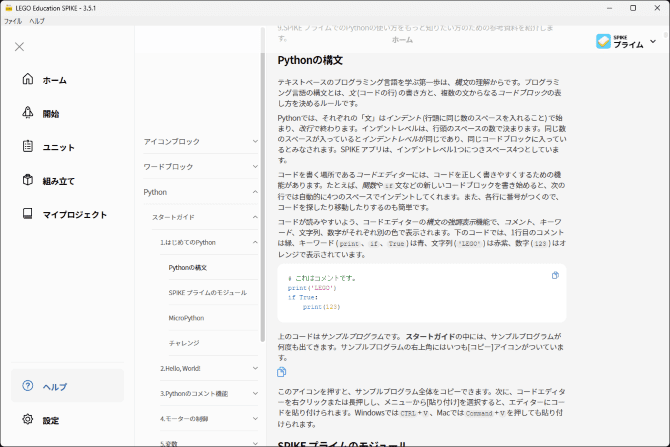Open 設定 using the gear icon

tap(27, 420)
